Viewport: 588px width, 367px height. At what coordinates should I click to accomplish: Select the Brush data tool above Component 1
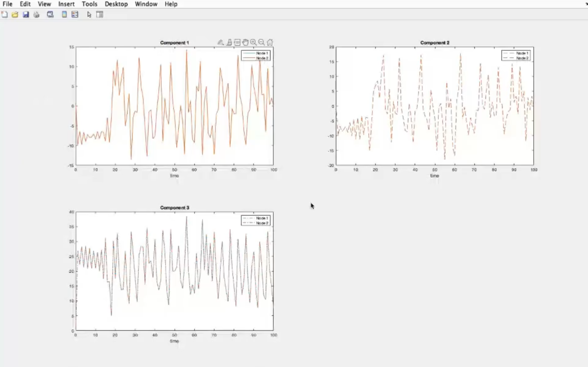[x=229, y=43]
